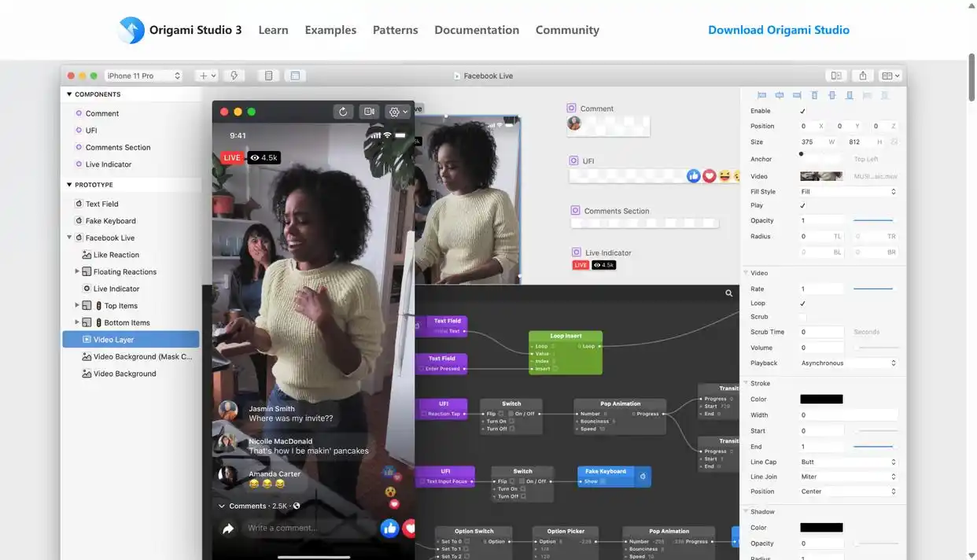Screen dimensions: 977x560
Task: Click the Write a comment input field
Action: click(307, 528)
